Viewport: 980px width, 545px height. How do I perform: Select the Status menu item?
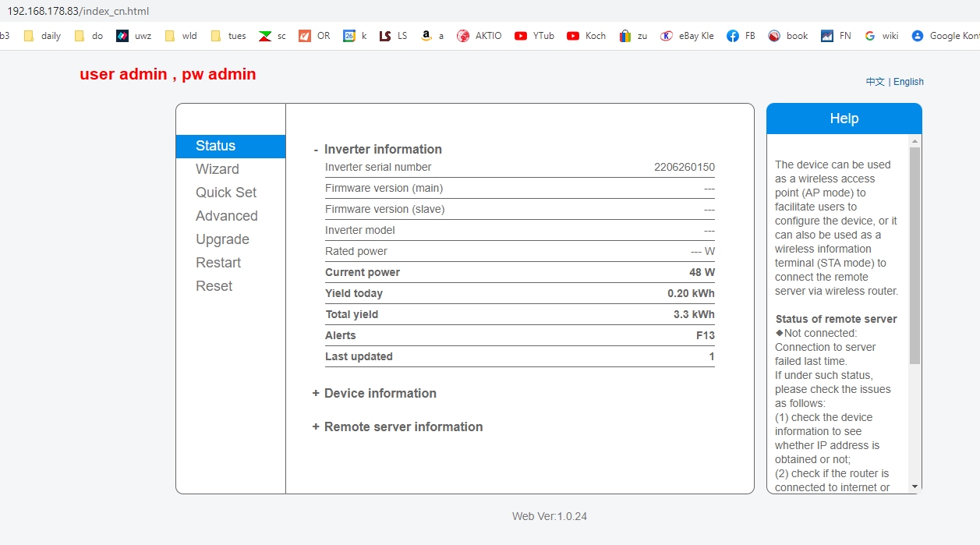pos(216,146)
